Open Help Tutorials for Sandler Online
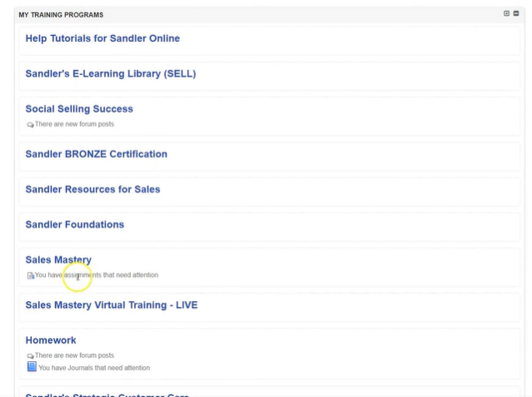The image size is (532, 397). [103, 38]
